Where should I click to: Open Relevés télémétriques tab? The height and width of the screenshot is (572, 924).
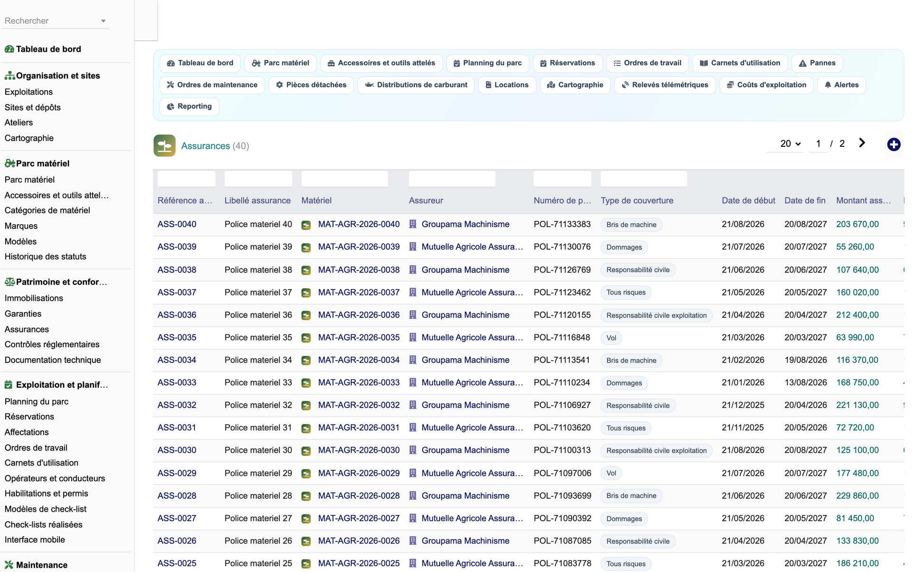tap(665, 85)
